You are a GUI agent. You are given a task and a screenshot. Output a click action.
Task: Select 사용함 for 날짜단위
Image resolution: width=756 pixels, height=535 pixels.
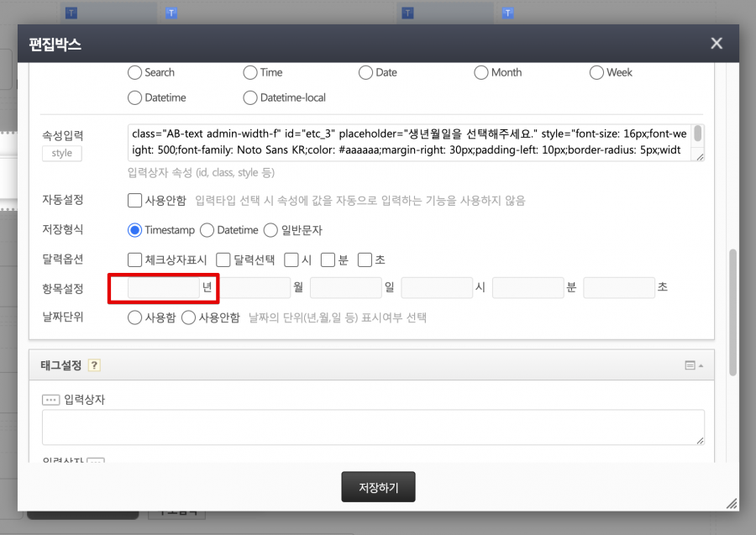pos(134,317)
